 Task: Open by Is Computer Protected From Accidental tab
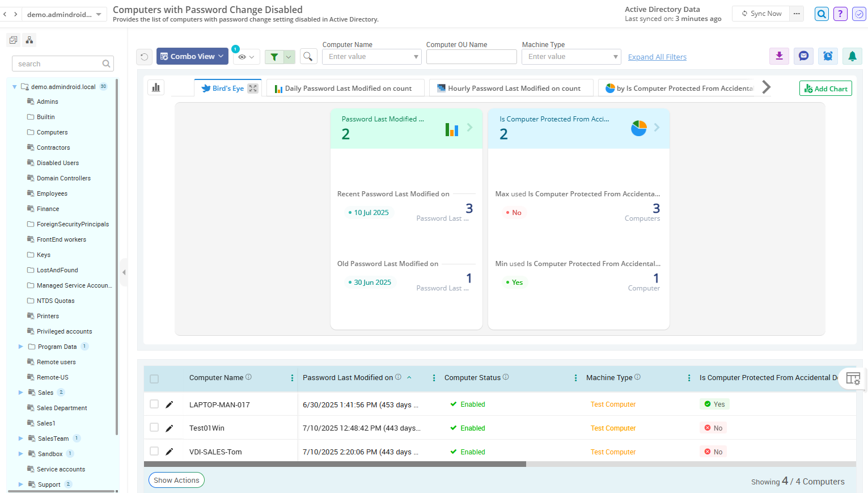678,89
